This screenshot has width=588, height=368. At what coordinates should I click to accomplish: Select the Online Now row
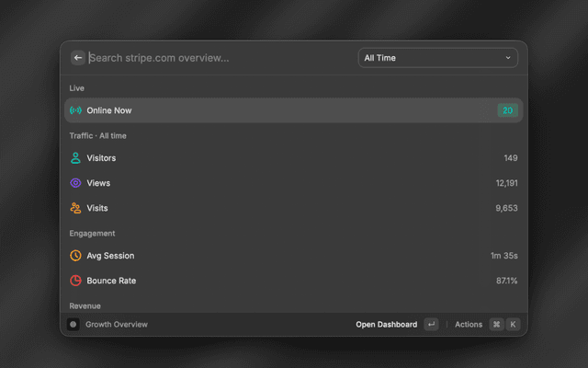point(294,110)
